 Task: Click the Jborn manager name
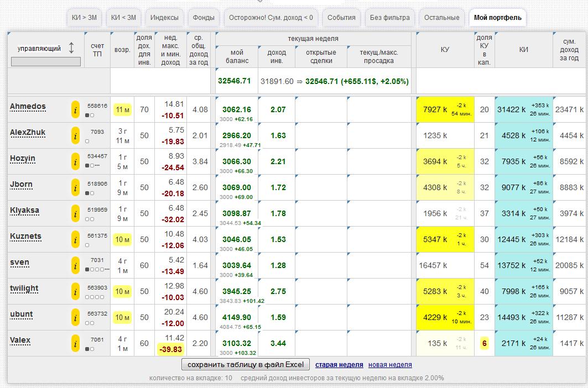(22, 185)
